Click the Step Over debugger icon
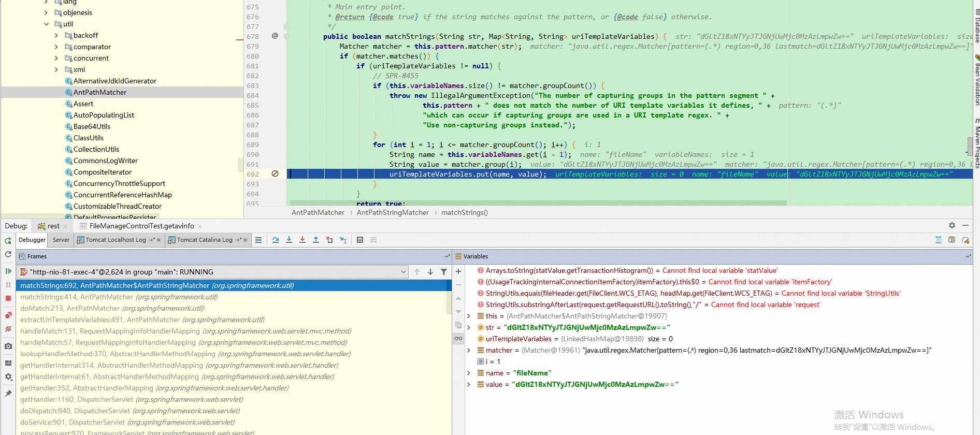Viewport: 980px width, 435px height. pyautogui.click(x=276, y=240)
